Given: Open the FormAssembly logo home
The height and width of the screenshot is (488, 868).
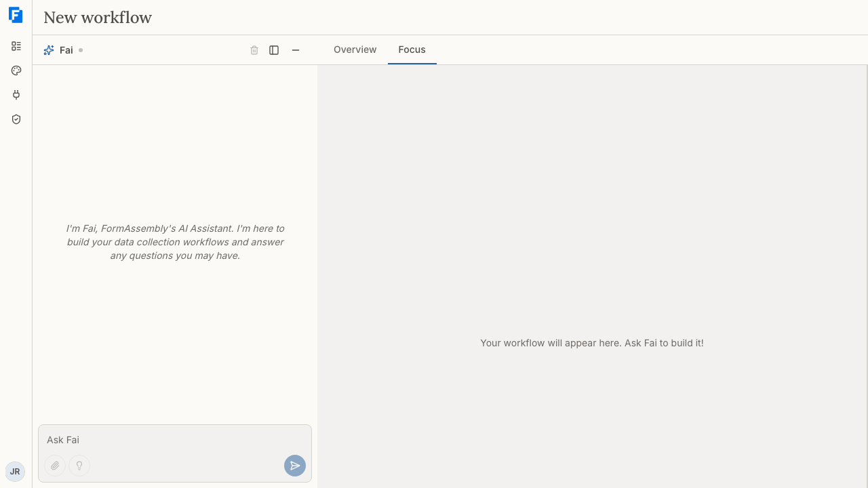Looking at the screenshot, I should pyautogui.click(x=16, y=15).
